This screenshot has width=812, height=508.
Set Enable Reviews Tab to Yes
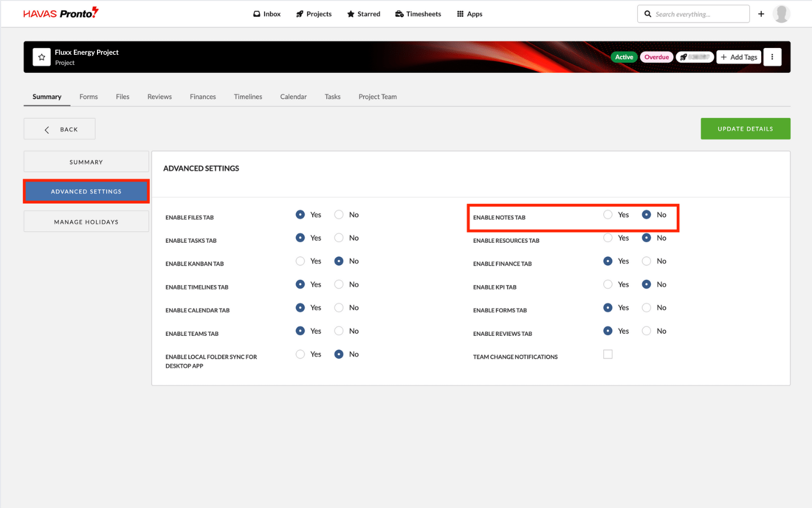pos(608,331)
